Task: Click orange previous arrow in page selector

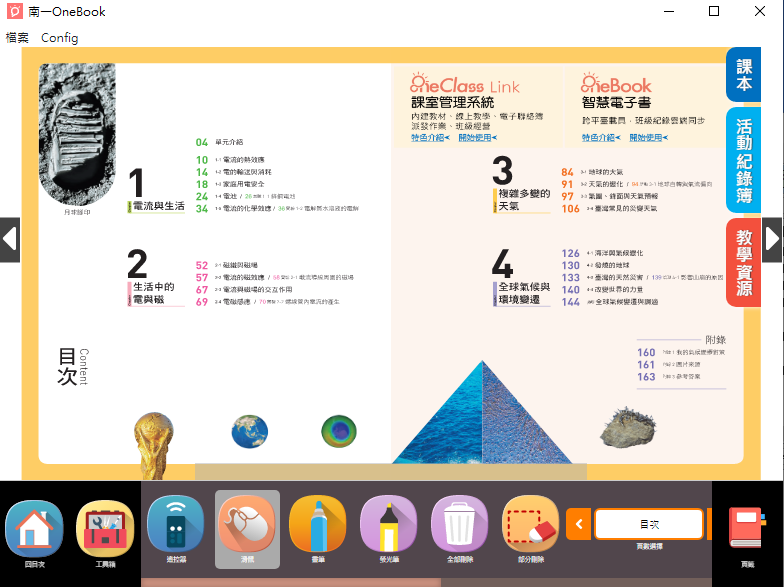Action: tap(578, 523)
